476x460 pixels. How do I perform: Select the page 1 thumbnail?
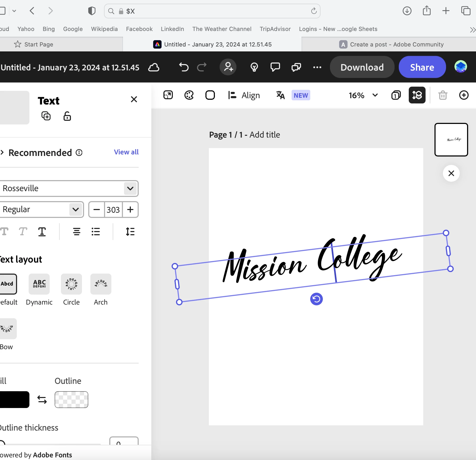[x=451, y=140]
